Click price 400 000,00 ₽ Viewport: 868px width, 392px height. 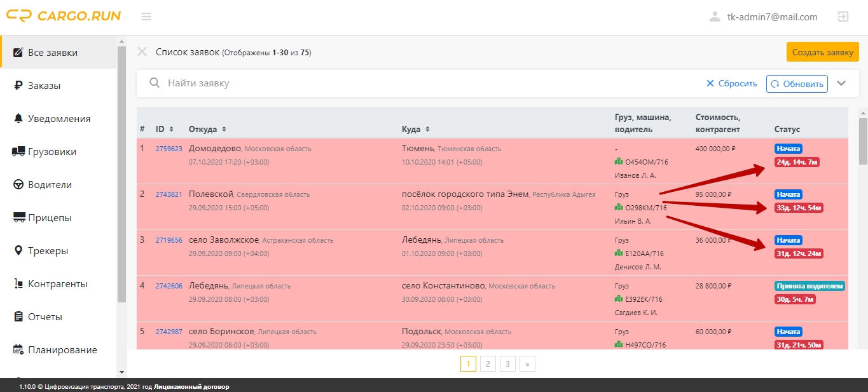pos(715,149)
